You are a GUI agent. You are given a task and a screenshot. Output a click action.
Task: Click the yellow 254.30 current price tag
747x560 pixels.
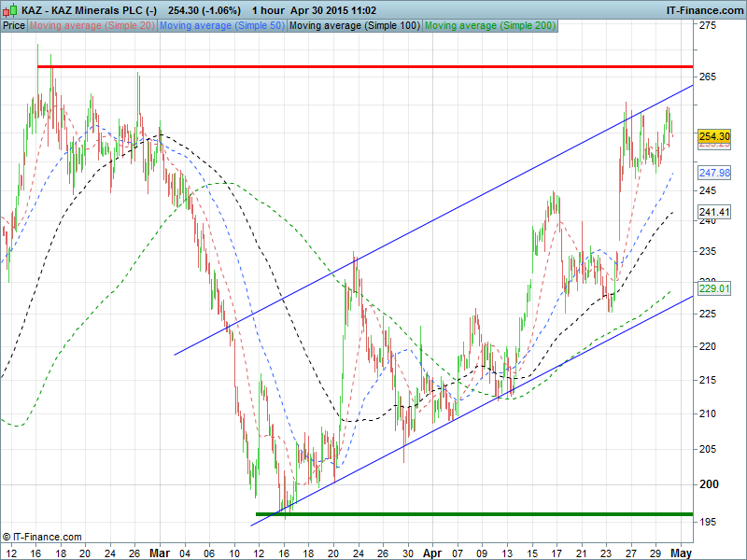click(x=713, y=136)
